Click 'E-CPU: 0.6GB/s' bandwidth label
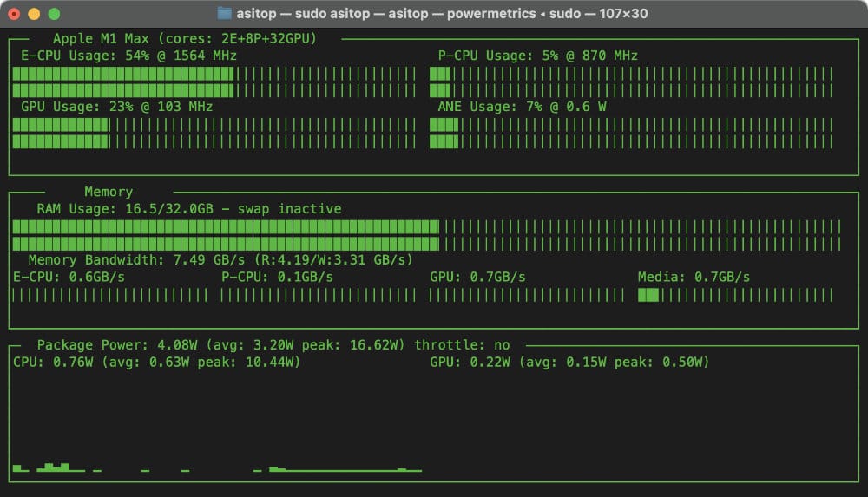 point(69,278)
